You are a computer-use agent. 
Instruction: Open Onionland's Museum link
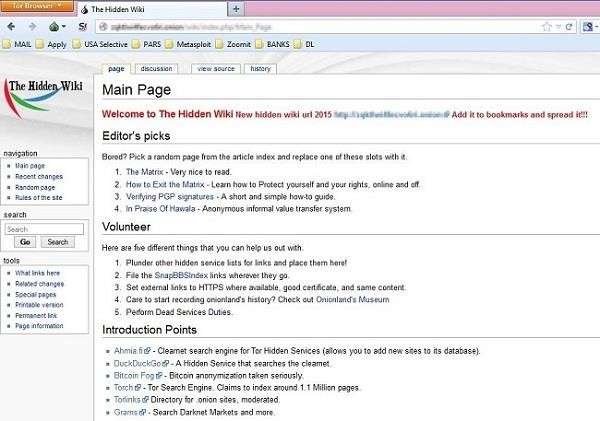[352, 300]
